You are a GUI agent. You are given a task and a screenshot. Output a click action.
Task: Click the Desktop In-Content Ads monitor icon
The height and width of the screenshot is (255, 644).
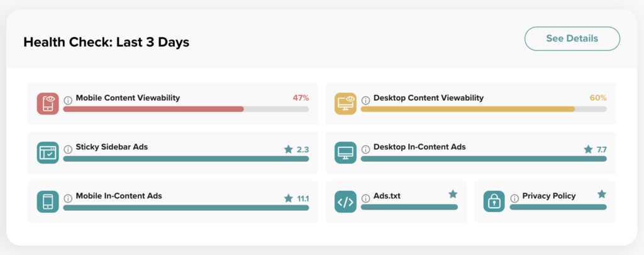(x=345, y=152)
